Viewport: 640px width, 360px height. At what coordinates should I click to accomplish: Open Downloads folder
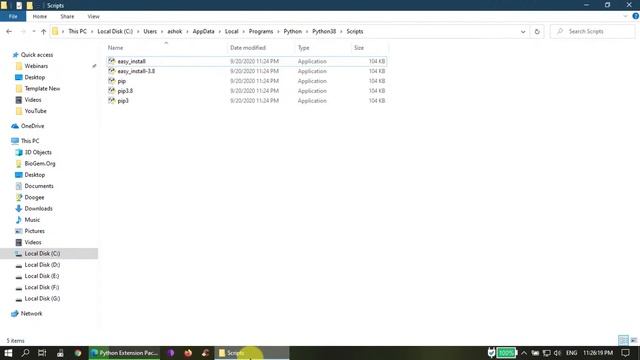(x=38, y=209)
